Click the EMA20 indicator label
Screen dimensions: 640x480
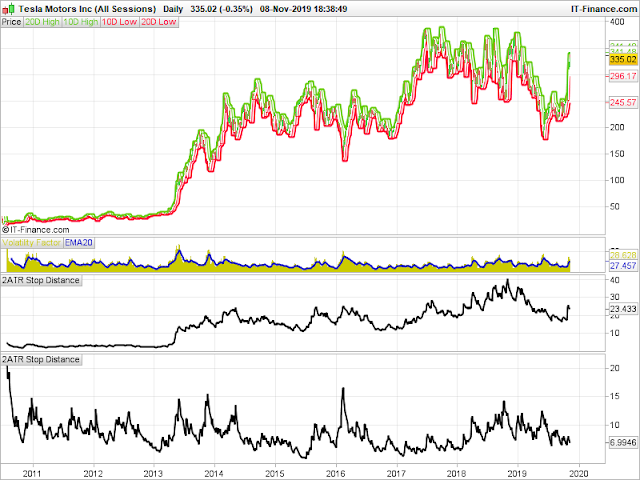(79, 243)
